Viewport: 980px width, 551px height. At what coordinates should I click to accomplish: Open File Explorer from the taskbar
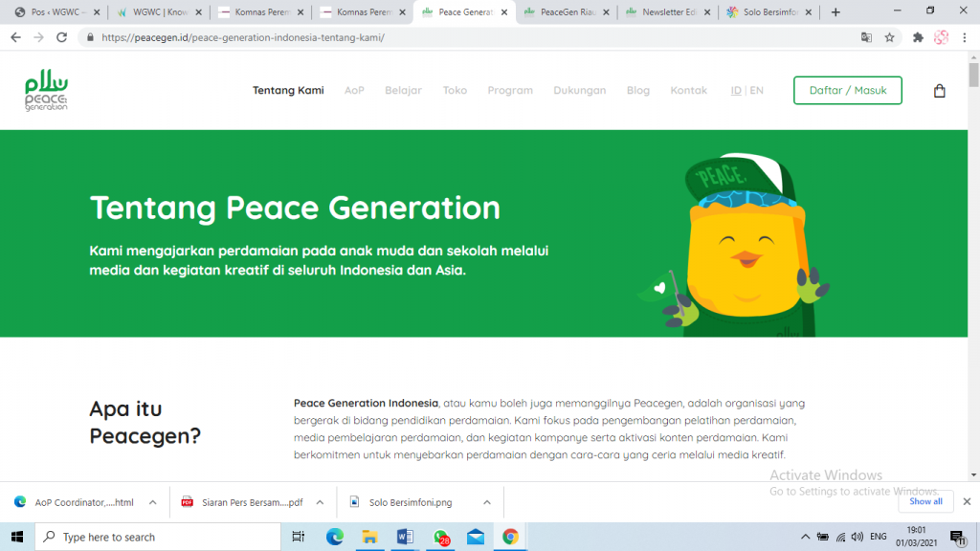(x=369, y=537)
